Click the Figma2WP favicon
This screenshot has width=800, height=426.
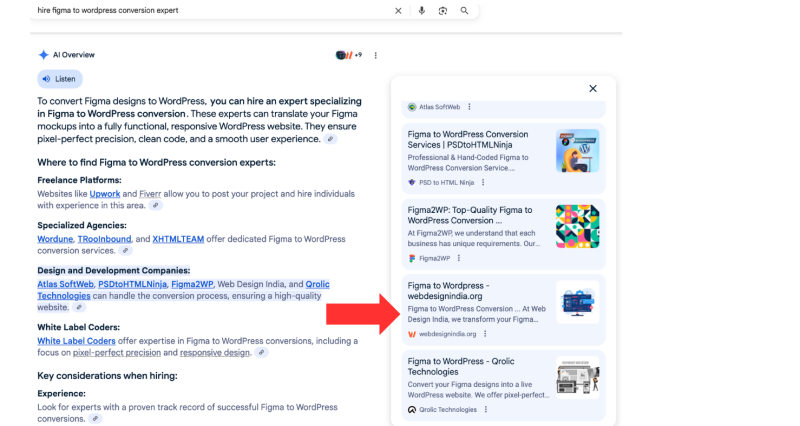point(412,258)
